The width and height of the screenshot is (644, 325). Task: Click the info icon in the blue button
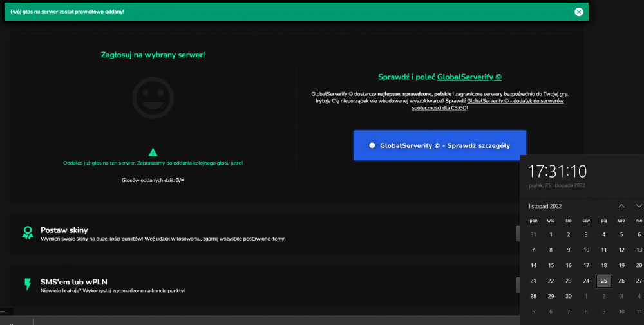tap(372, 145)
